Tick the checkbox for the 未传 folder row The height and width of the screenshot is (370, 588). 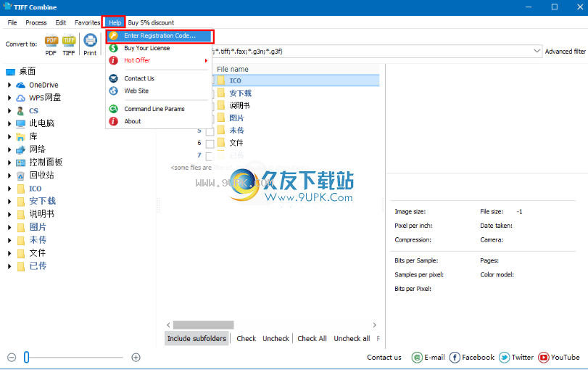click(210, 131)
